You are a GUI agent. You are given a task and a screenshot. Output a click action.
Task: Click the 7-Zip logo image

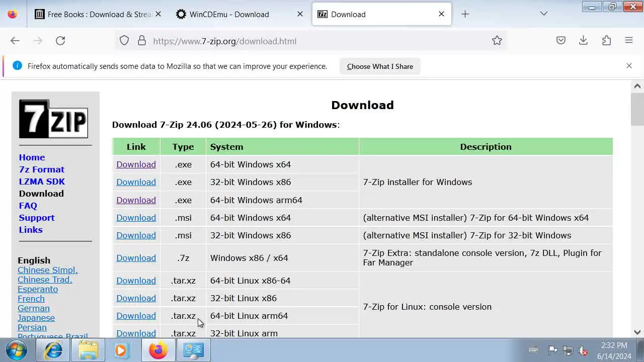[x=53, y=119]
